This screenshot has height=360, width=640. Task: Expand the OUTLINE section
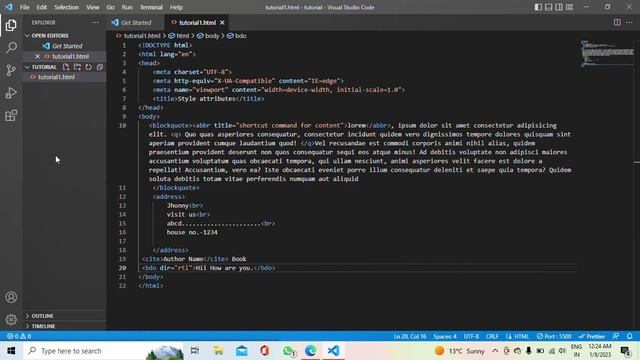[64, 316]
